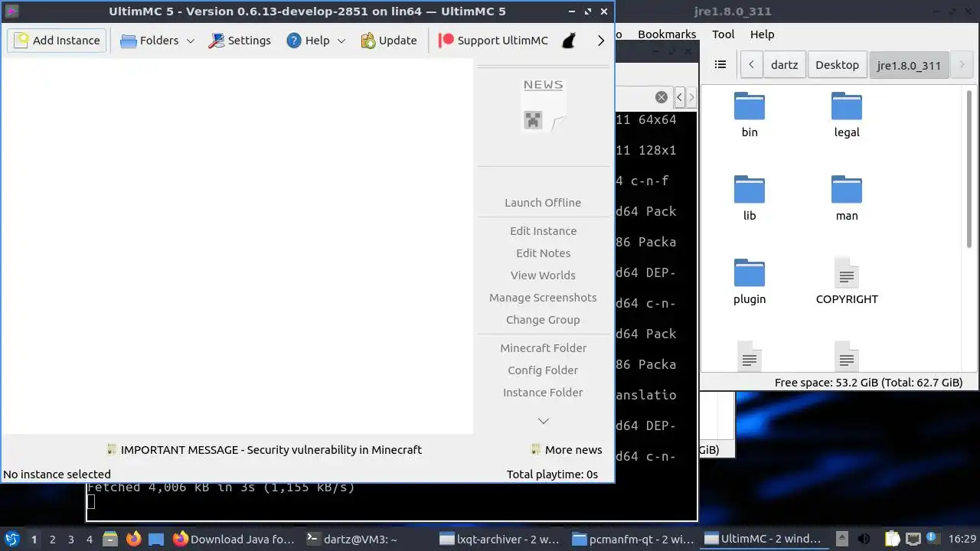Viewport: 980px width, 551px height.
Task: Switch to the Download Java Firefox taskbar window
Action: pyautogui.click(x=234, y=540)
